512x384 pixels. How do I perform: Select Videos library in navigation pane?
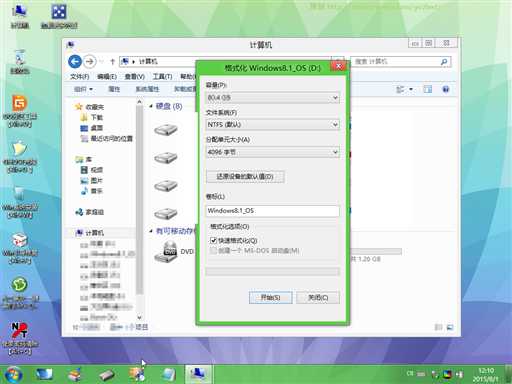(x=92, y=170)
